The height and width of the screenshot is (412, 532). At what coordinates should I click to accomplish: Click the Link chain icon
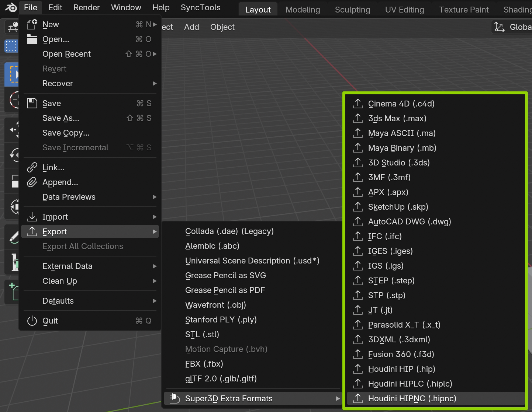click(x=32, y=167)
